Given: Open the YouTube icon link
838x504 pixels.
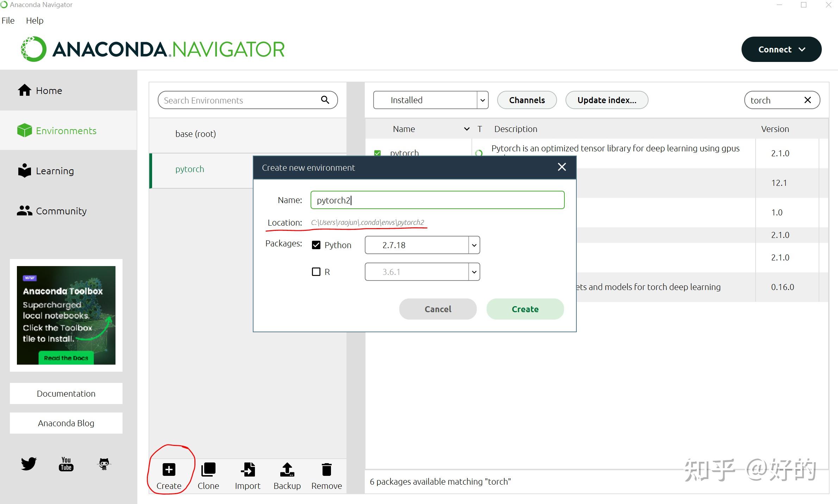Looking at the screenshot, I should point(66,464).
